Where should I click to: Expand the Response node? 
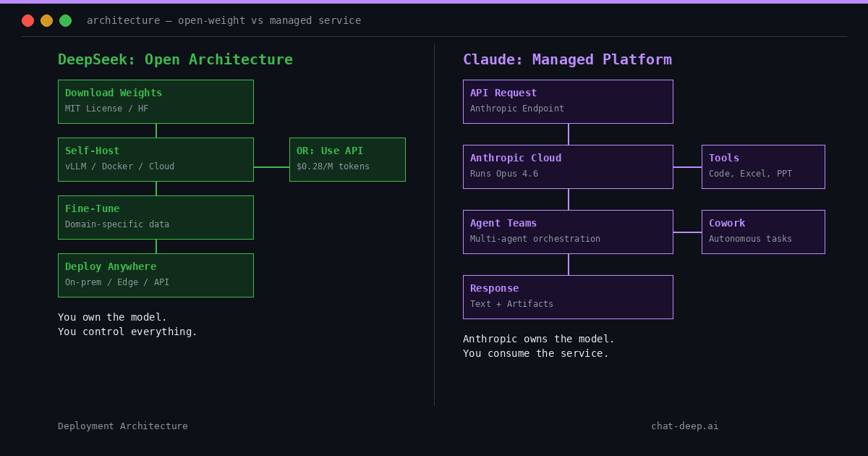pyautogui.click(x=568, y=297)
